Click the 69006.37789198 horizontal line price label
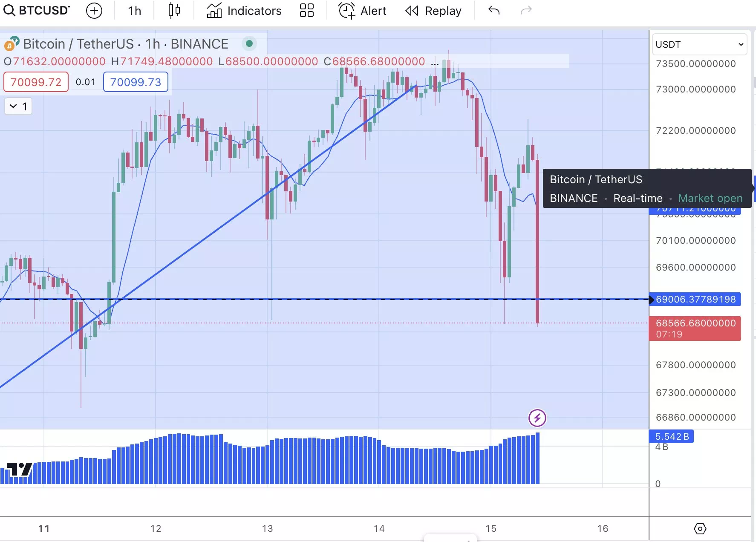Screen dimensions: 756x542 coord(695,299)
